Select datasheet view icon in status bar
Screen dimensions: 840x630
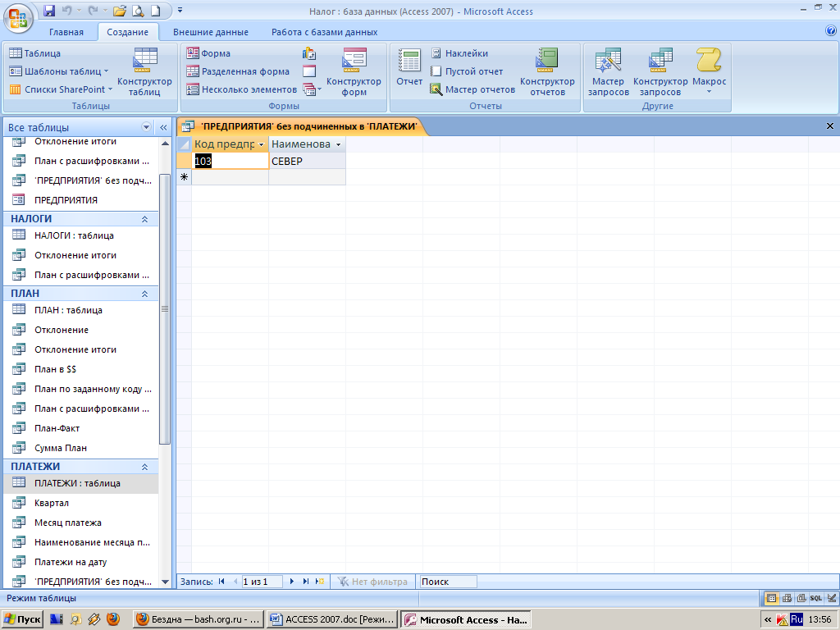click(771, 598)
